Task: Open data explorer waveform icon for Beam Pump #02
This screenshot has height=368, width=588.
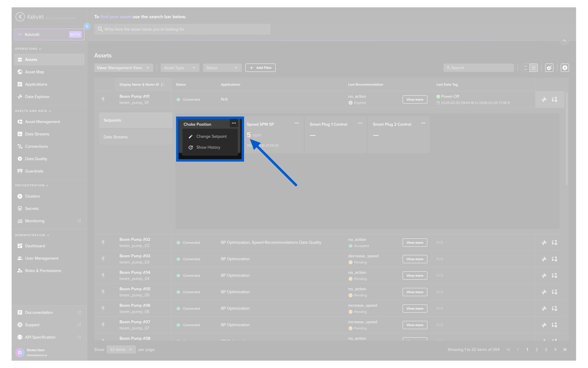Action: click(544, 243)
